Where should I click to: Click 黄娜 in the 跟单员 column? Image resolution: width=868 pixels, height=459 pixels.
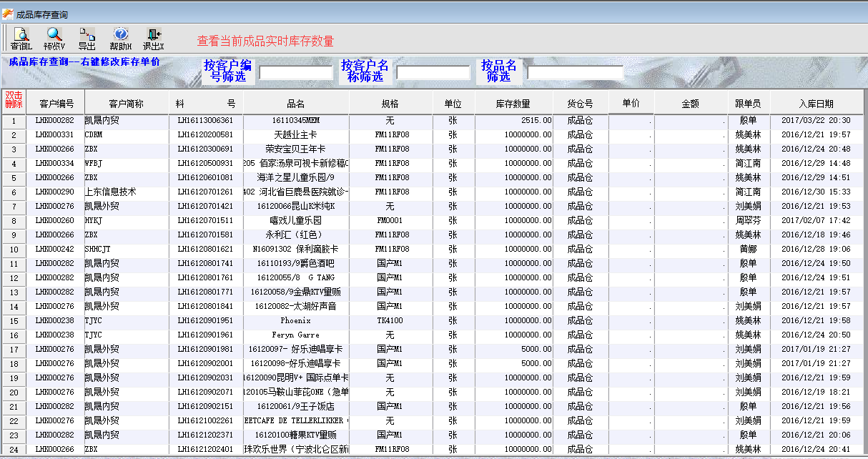[x=748, y=250]
